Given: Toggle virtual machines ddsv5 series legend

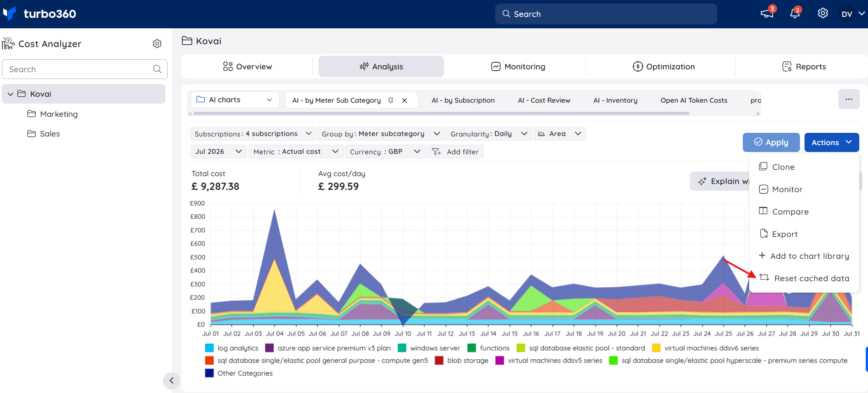Looking at the screenshot, I should click(549, 361).
